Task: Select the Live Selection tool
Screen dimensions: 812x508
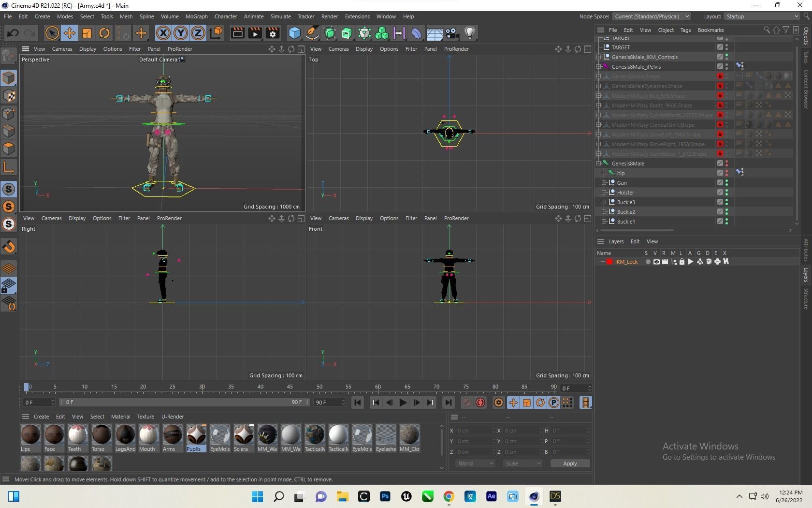Action: (52, 33)
